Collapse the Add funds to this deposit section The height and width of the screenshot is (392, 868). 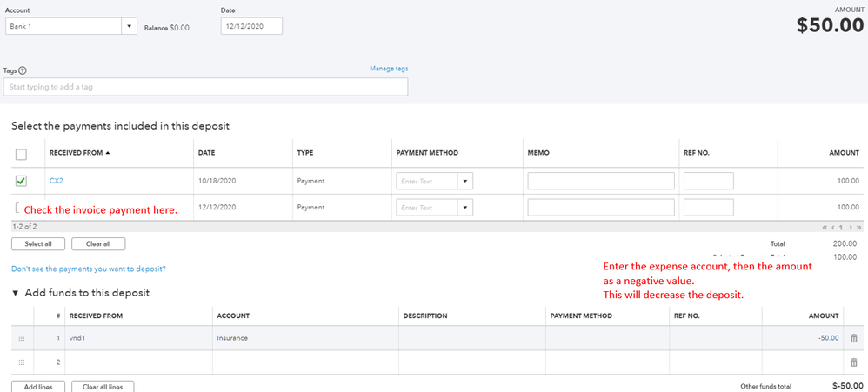(16, 293)
